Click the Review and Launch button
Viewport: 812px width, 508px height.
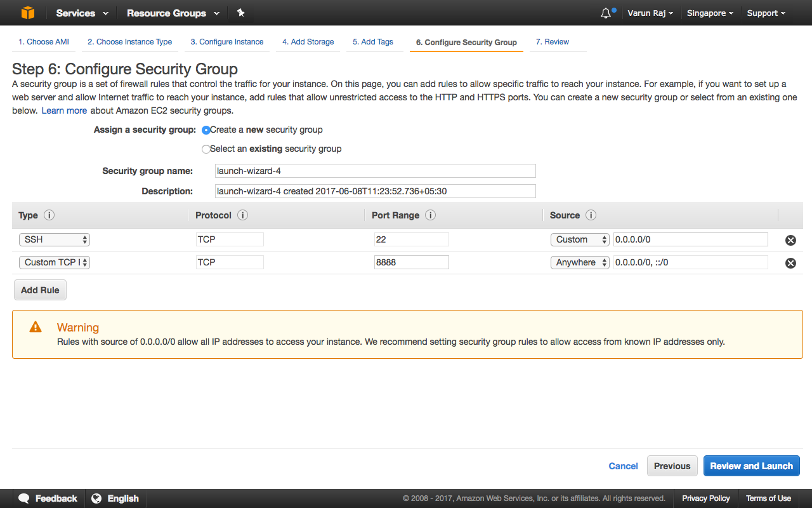click(751, 466)
